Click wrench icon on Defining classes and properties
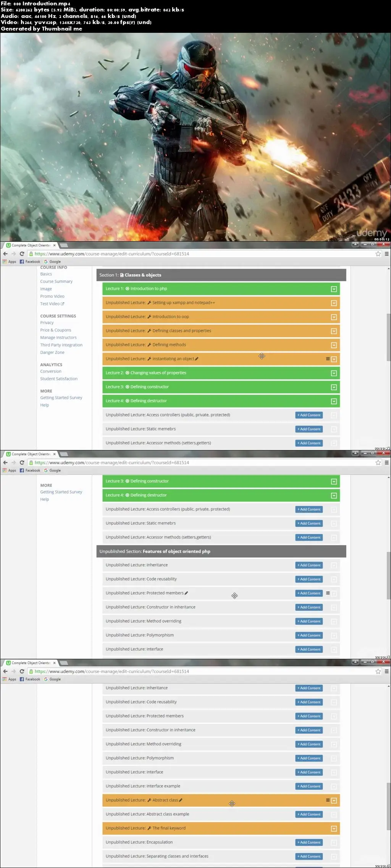Viewport: 391px width, 868px height. coord(149,331)
